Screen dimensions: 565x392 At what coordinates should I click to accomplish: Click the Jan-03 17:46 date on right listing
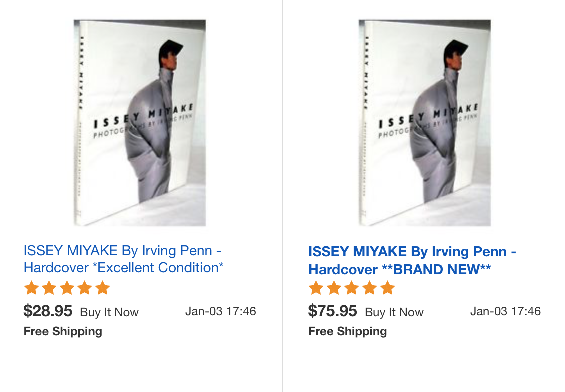pyautogui.click(x=505, y=311)
